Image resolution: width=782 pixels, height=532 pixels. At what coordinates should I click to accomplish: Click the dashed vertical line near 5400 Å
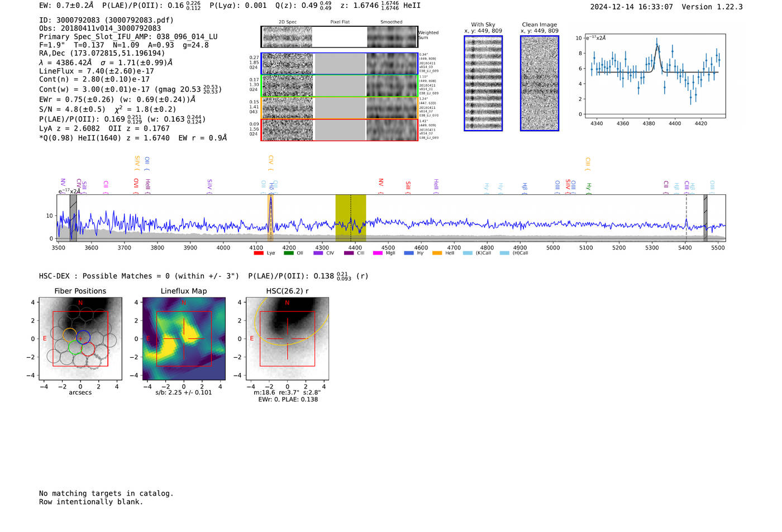pyautogui.click(x=686, y=218)
